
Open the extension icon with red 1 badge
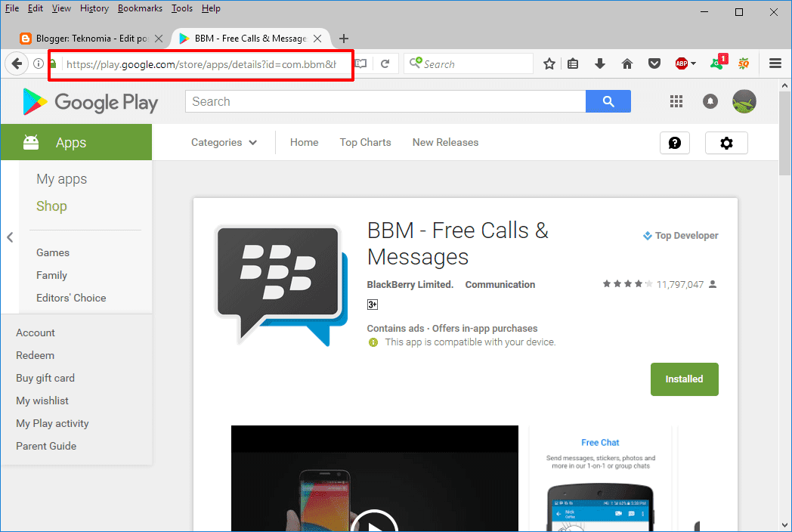[x=718, y=63]
